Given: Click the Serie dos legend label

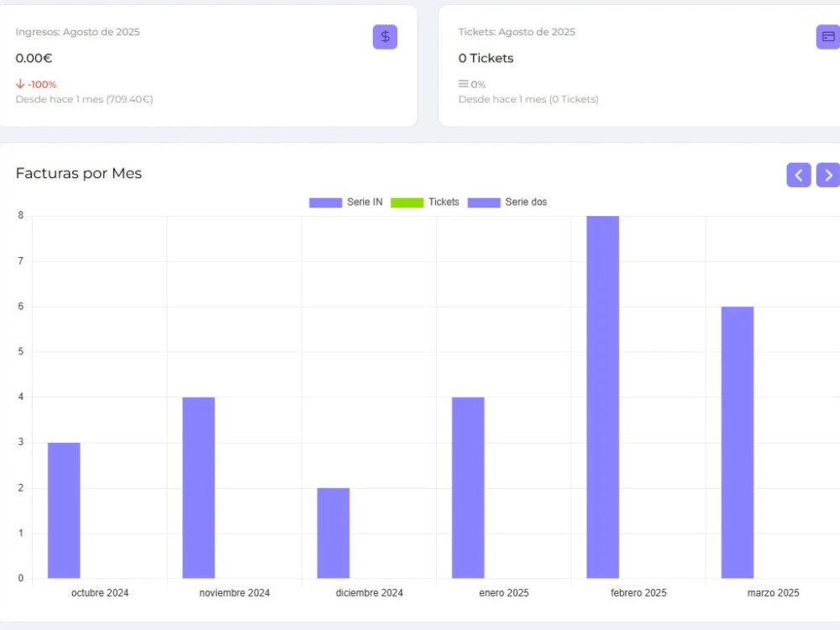Looking at the screenshot, I should [x=526, y=202].
